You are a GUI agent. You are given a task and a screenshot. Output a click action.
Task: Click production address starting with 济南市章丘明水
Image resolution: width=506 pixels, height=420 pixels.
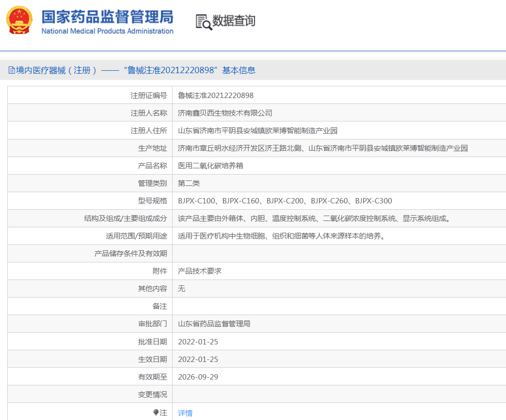tap(323, 148)
